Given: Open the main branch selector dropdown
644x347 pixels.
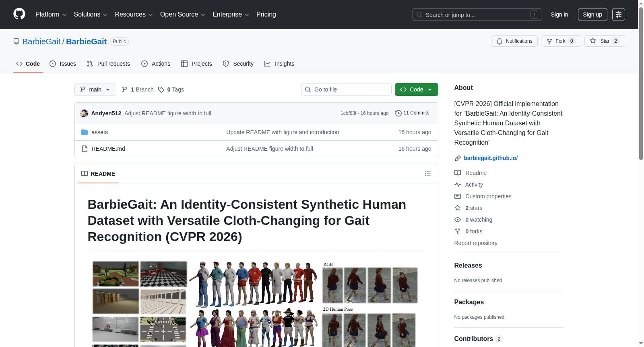Looking at the screenshot, I should [x=95, y=89].
